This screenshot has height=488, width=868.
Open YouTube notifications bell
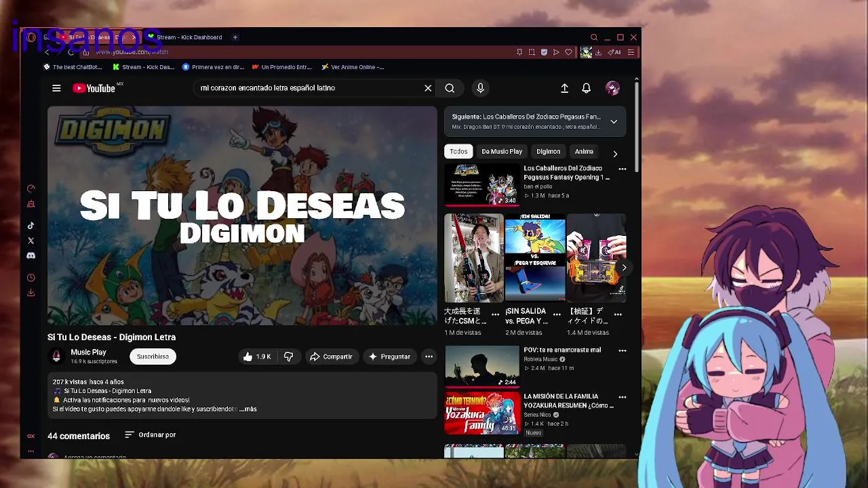click(586, 88)
